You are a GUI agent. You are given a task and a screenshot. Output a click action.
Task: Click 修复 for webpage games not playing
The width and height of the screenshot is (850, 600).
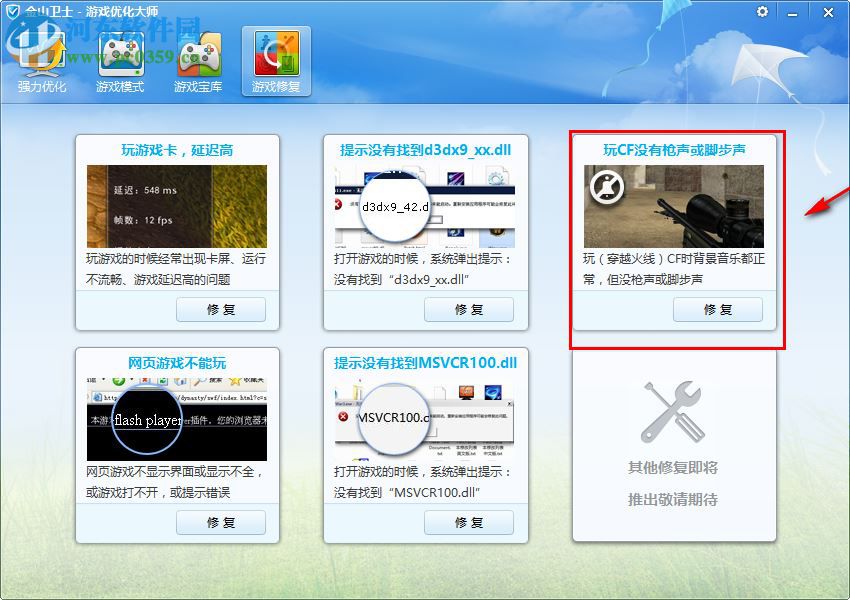tap(220, 522)
